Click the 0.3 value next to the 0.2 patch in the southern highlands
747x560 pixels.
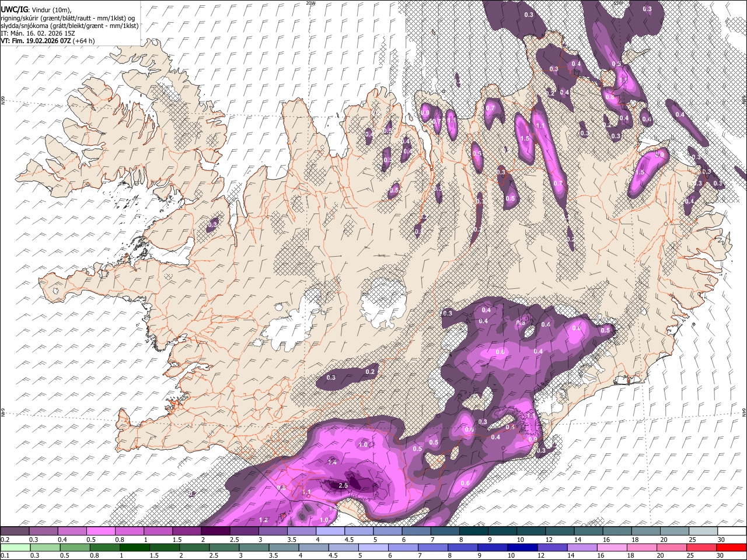click(x=331, y=377)
